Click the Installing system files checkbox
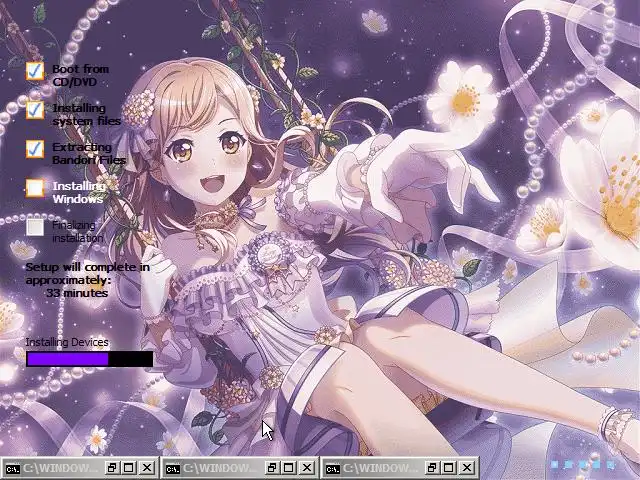640x480 pixels. [x=35, y=110]
